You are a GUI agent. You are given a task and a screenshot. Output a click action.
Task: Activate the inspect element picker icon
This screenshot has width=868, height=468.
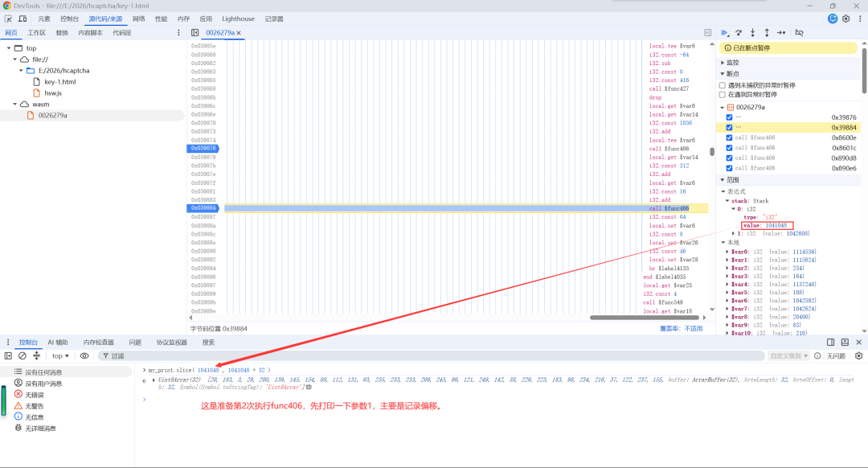coord(8,18)
